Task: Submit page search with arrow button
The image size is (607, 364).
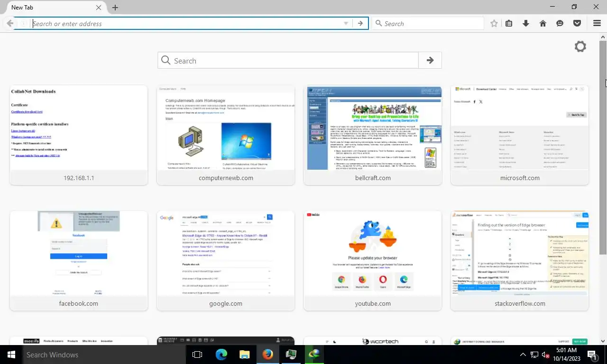Action: 430,61
